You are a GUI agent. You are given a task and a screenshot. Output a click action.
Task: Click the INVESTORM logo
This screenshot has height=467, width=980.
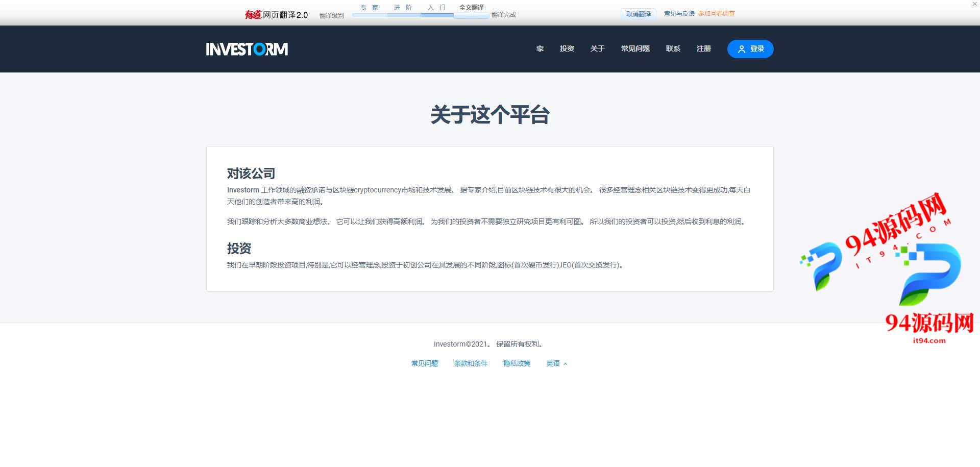click(x=247, y=49)
